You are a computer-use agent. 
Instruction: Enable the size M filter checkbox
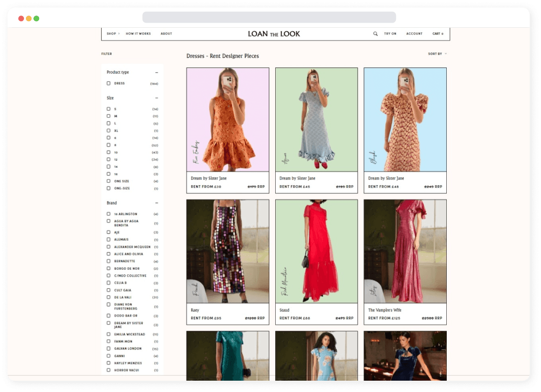click(108, 116)
